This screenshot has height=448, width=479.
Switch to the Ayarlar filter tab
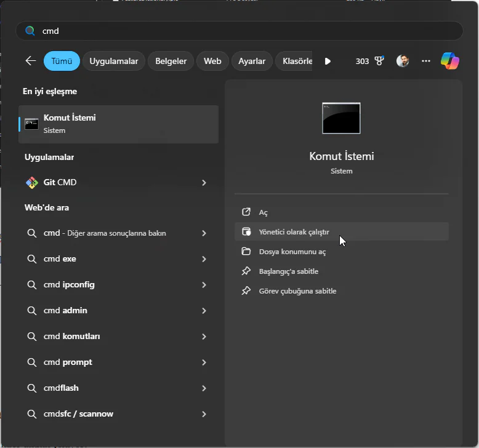(x=252, y=61)
